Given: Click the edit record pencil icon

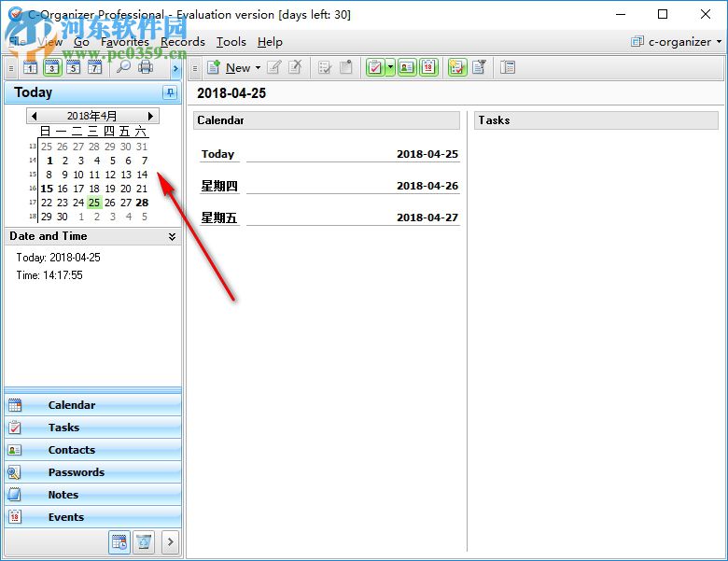Looking at the screenshot, I should click(x=273, y=68).
